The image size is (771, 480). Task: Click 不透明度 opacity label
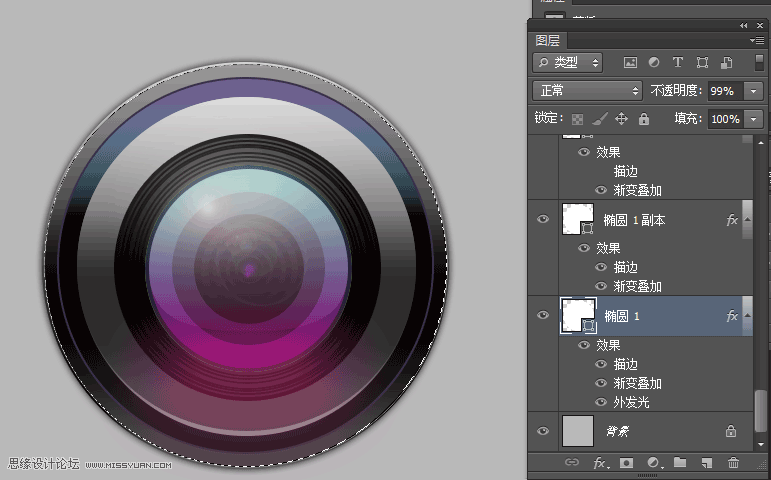pyautogui.click(x=676, y=90)
